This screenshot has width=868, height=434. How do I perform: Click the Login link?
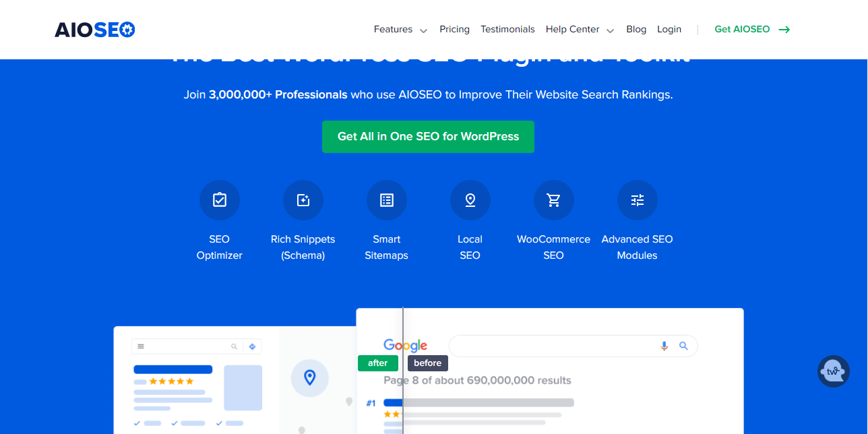tap(669, 30)
